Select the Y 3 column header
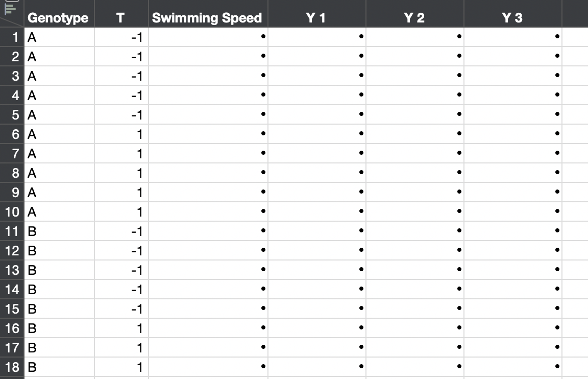Screen dimensions: 588x379 (x=512, y=18)
